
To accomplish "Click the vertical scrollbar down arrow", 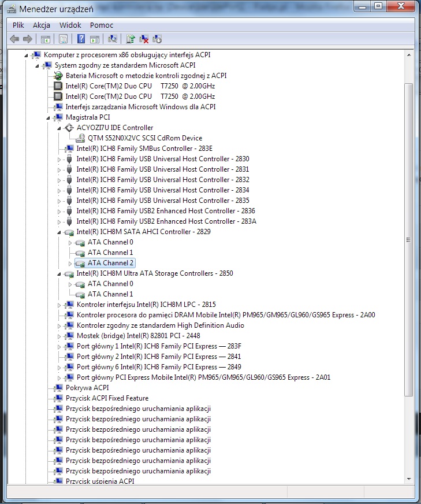I will [x=409, y=479].
